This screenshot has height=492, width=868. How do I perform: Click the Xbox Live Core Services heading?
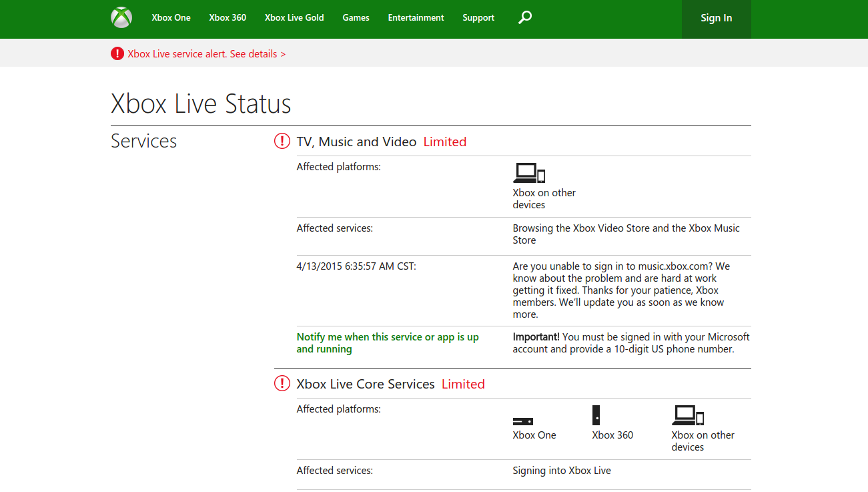pyautogui.click(x=366, y=384)
